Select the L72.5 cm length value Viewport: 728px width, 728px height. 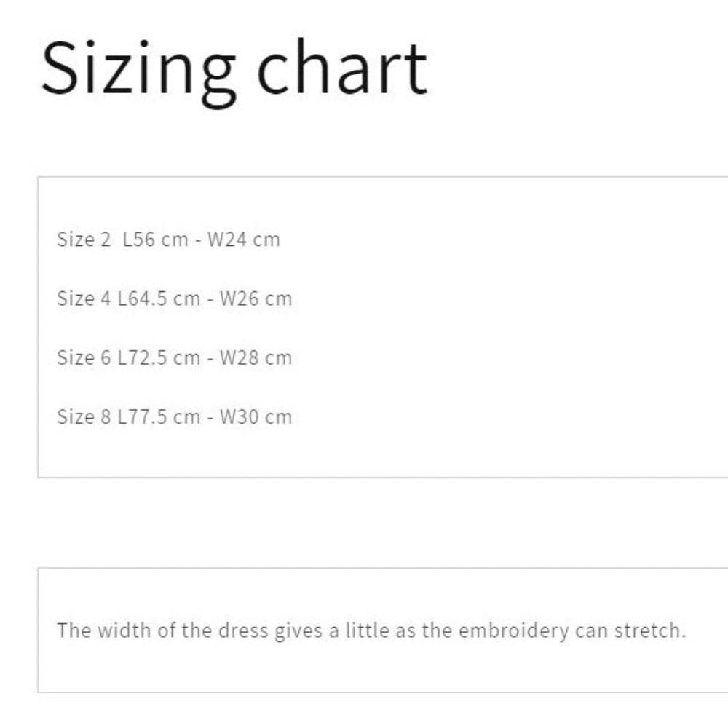pyautogui.click(x=159, y=357)
